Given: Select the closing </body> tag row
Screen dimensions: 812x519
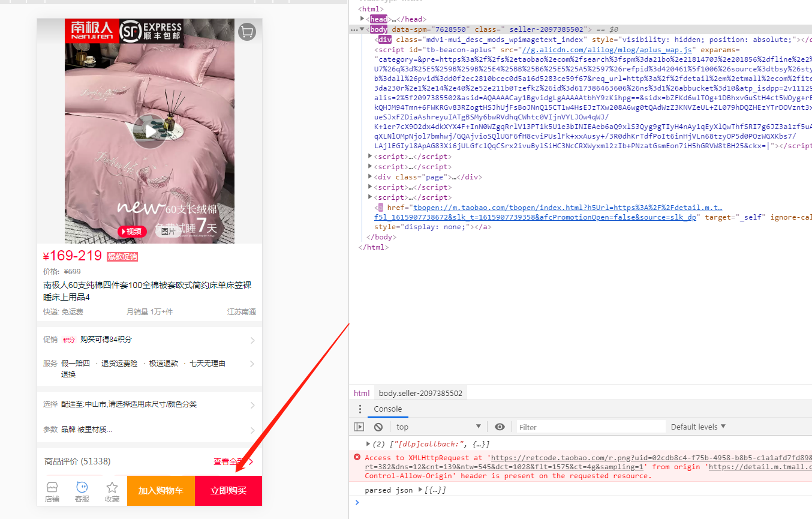Looking at the screenshot, I should pyautogui.click(x=380, y=237).
